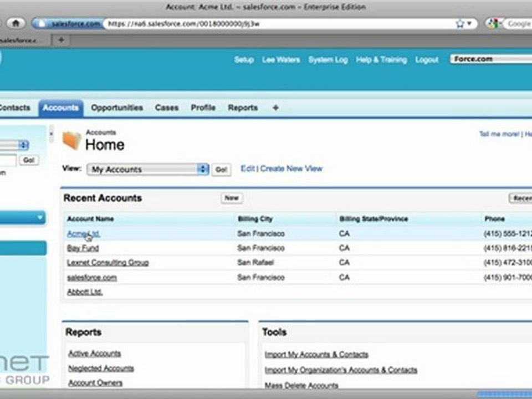
Task: Open the My Accounts view dropdown
Action: (147, 170)
